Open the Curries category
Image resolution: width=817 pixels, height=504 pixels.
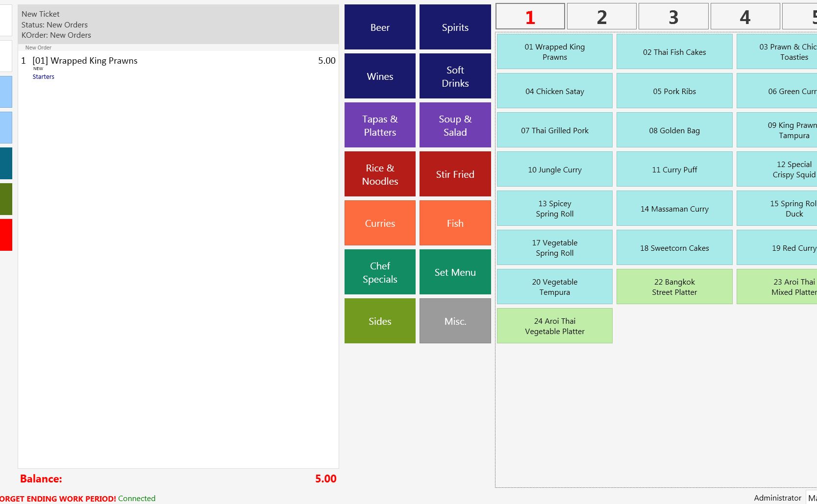tap(380, 223)
